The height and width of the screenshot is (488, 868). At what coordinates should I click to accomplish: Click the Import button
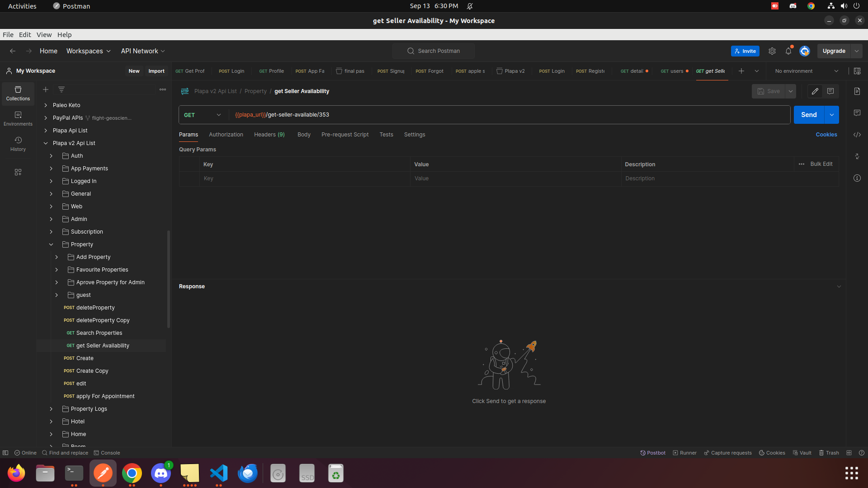pos(156,71)
